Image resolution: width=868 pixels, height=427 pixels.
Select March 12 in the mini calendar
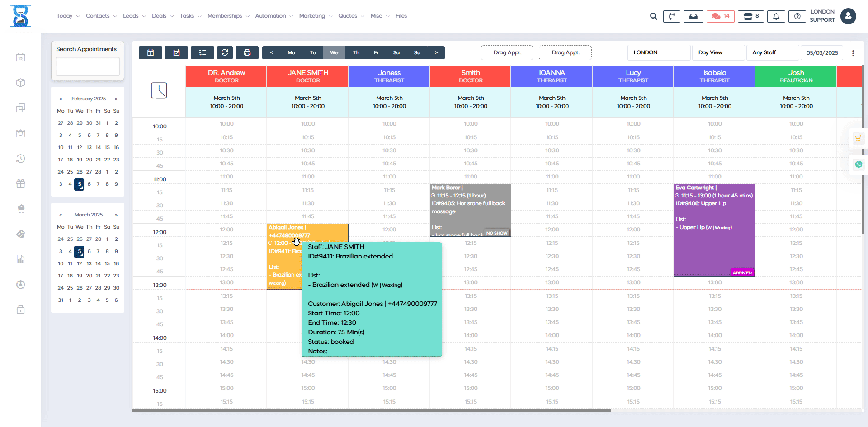pyautogui.click(x=79, y=263)
